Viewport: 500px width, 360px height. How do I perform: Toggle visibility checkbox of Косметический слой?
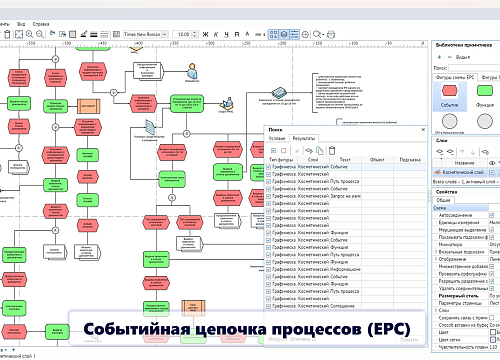(x=491, y=172)
